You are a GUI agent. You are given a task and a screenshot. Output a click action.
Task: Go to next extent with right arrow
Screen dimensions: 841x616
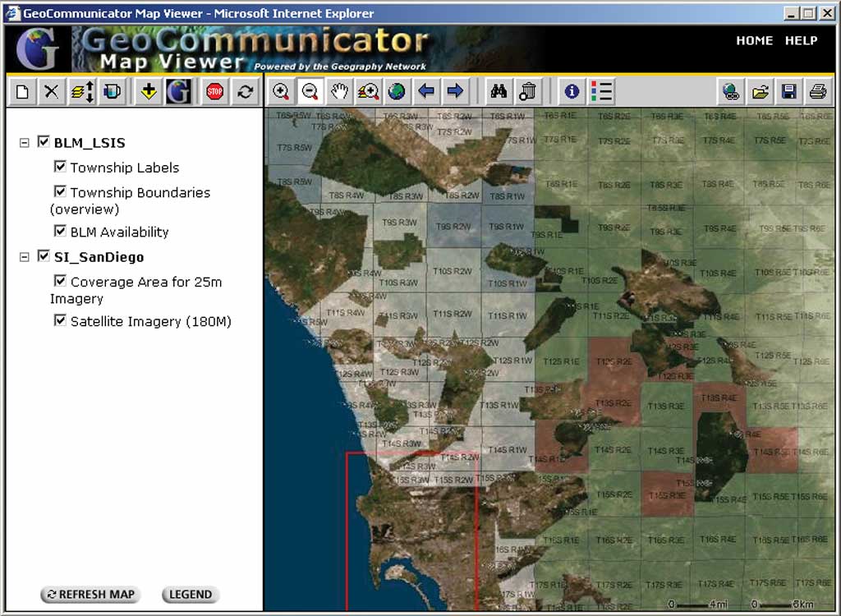click(x=455, y=92)
